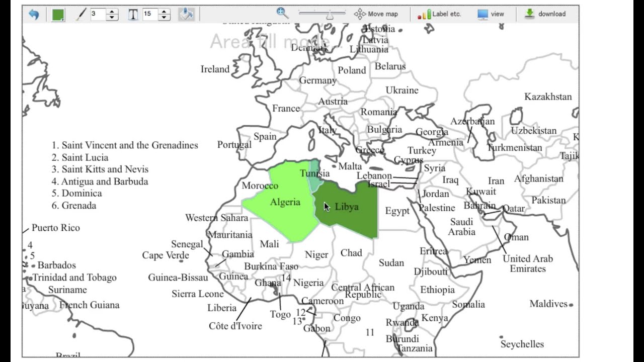This screenshot has width=644, height=362.
Task: Click the Spain label on map
Action: point(265,136)
